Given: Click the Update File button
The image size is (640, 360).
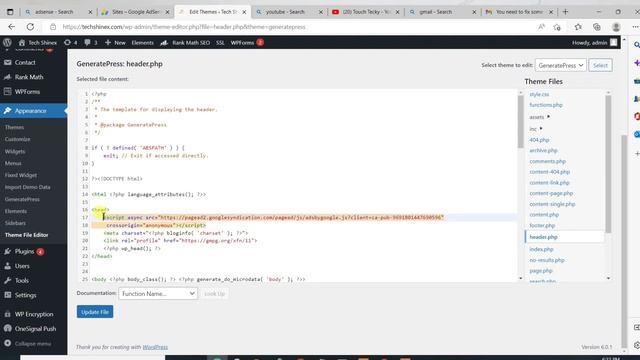Looking at the screenshot, I should pos(95,312).
